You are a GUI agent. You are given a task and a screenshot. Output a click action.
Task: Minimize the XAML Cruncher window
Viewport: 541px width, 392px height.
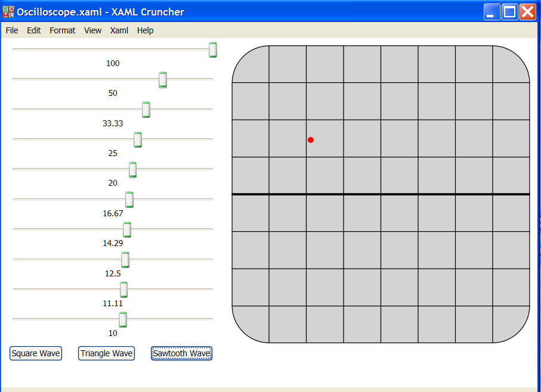coord(491,12)
